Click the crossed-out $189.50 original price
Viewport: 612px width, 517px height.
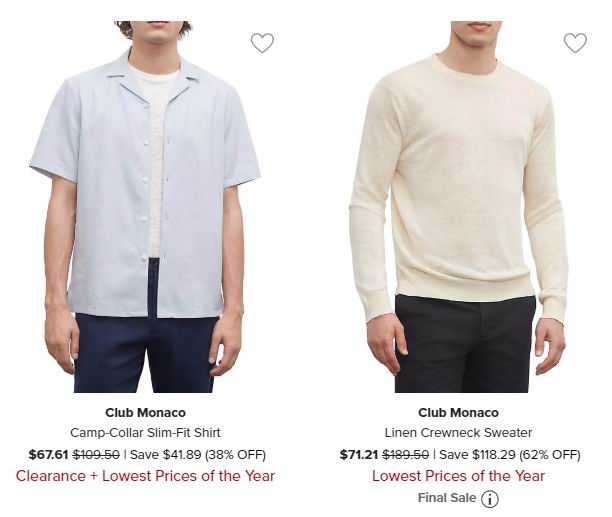(x=406, y=455)
